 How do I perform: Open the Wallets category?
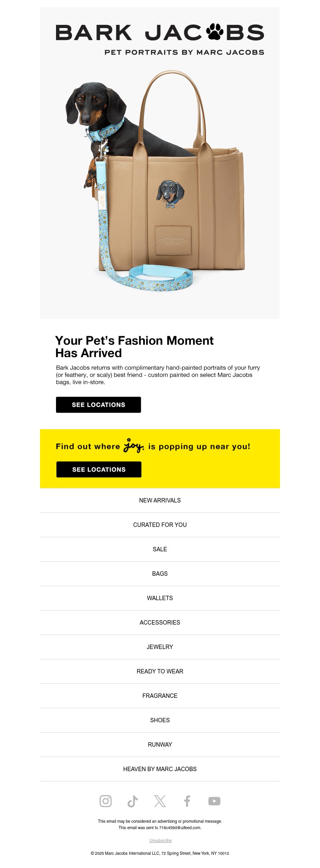point(160,598)
